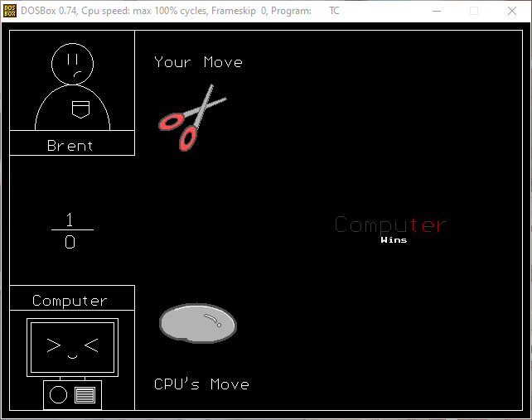Click the DOSBox icon in title bar

pyautogui.click(x=10, y=11)
